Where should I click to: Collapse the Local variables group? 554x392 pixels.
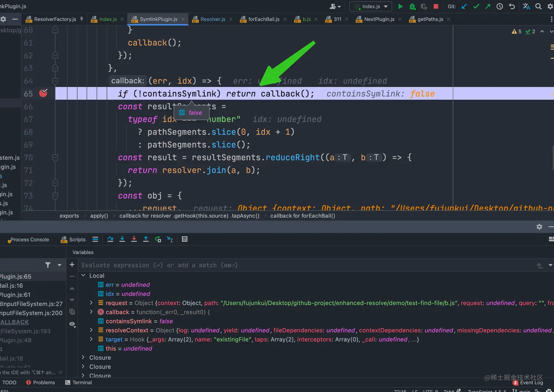[x=83, y=275]
